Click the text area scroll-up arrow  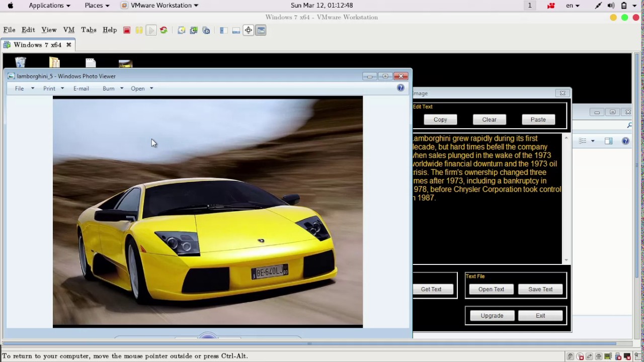pyautogui.click(x=566, y=137)
